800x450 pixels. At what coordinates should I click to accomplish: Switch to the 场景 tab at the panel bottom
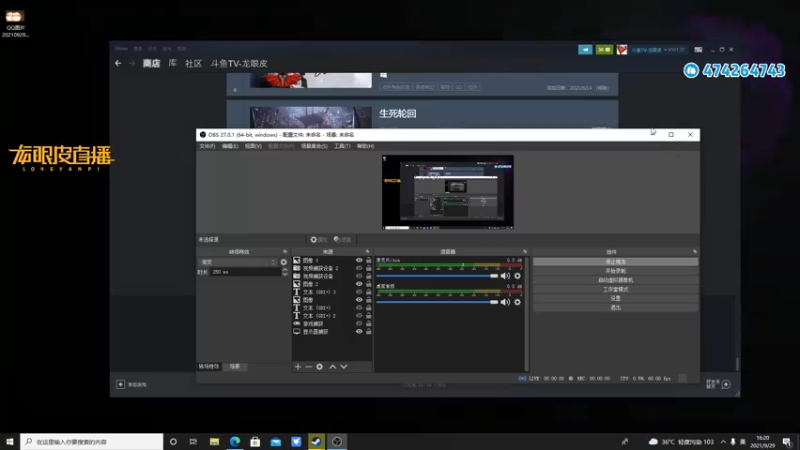(235, 367)
